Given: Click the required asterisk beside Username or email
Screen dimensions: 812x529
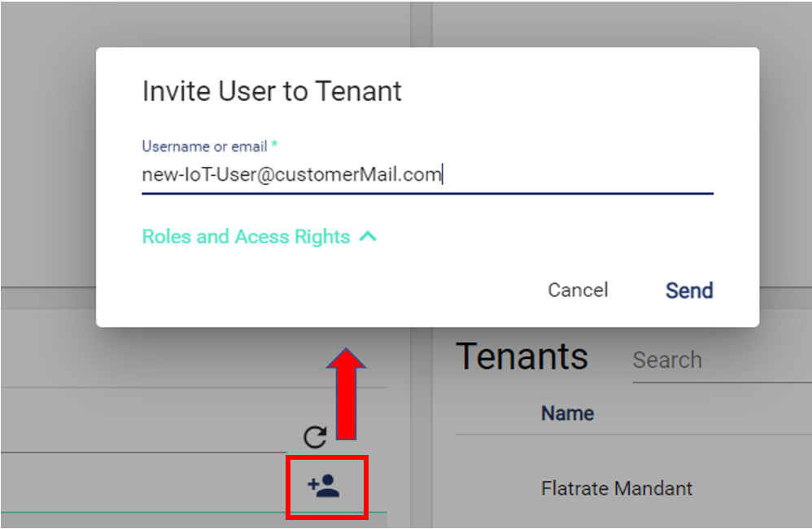Looking at the screenshot, I should click(x=275, y=146).
